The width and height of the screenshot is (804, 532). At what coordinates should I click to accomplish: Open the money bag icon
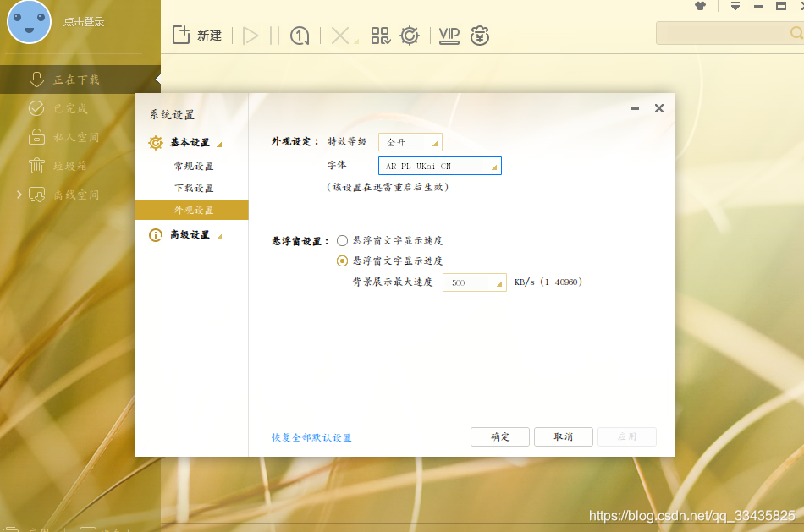point(479,36)
